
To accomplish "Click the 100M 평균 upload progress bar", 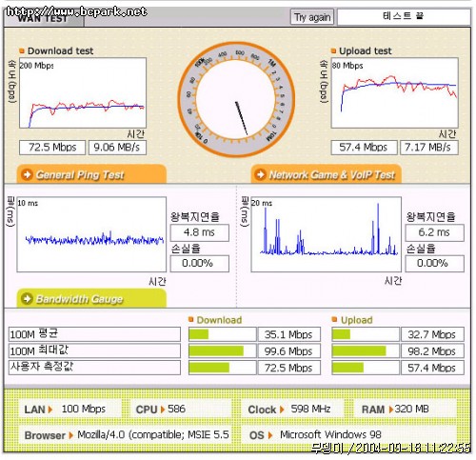I will tap(366, 334).
